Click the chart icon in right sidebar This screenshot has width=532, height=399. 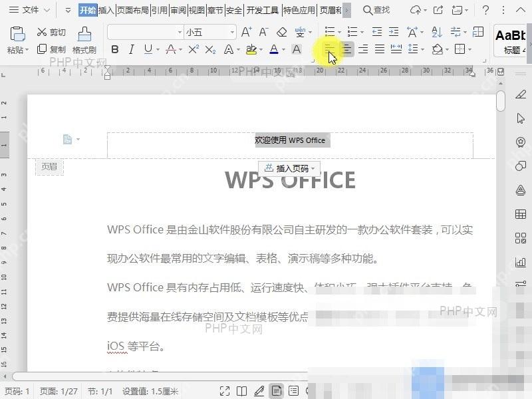coord(521,262)
